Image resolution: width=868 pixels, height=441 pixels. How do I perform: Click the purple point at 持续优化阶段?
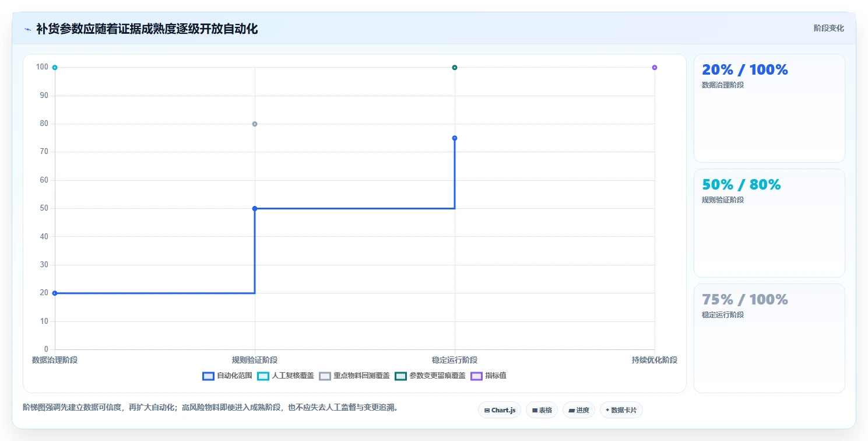[655, 67]
